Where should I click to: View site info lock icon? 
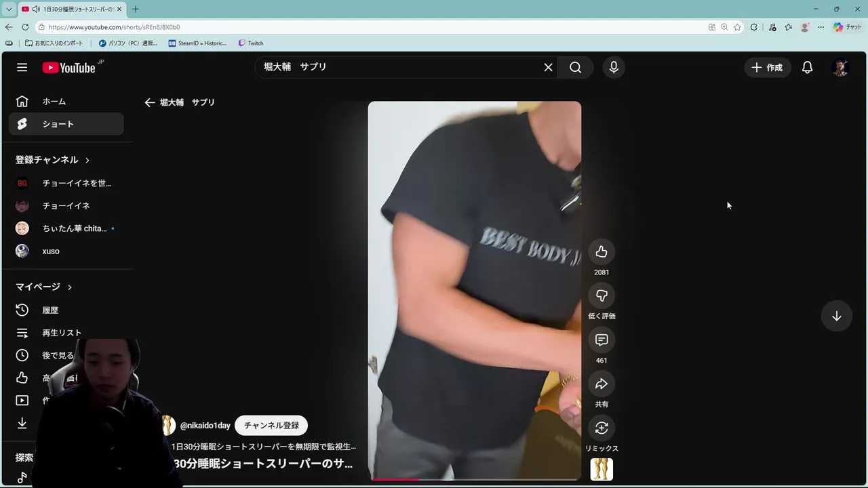[41, 27]
